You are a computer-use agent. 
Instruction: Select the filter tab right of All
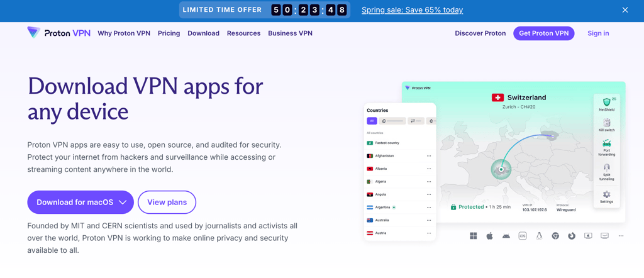[x=392, y=121]
